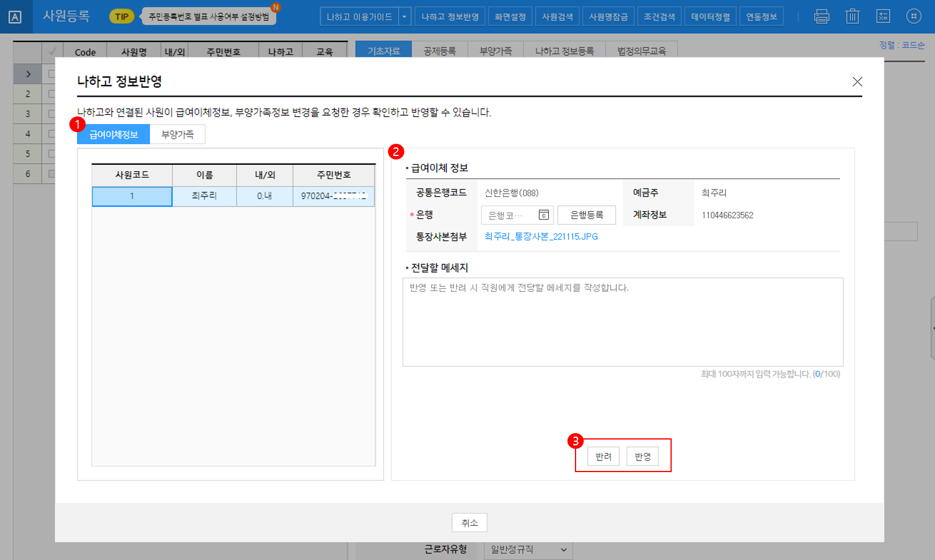Click the TIP badge

(121, 16)
